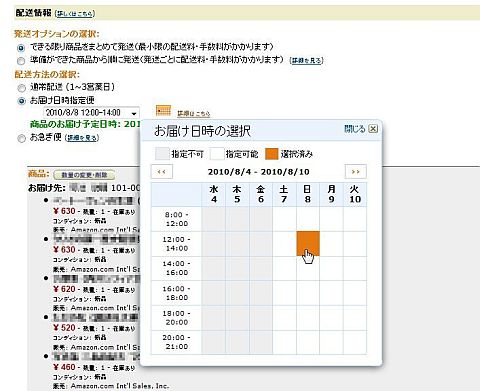The width and height of the screenshot is (480, 391).
Task: Pick Saturday 7 slot 18:00-20:00
Action: 284,318
